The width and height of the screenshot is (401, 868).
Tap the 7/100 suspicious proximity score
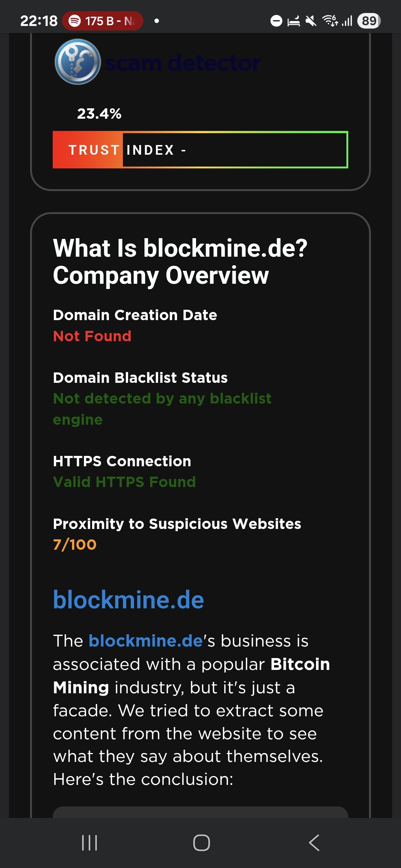[x=75, y=545]
